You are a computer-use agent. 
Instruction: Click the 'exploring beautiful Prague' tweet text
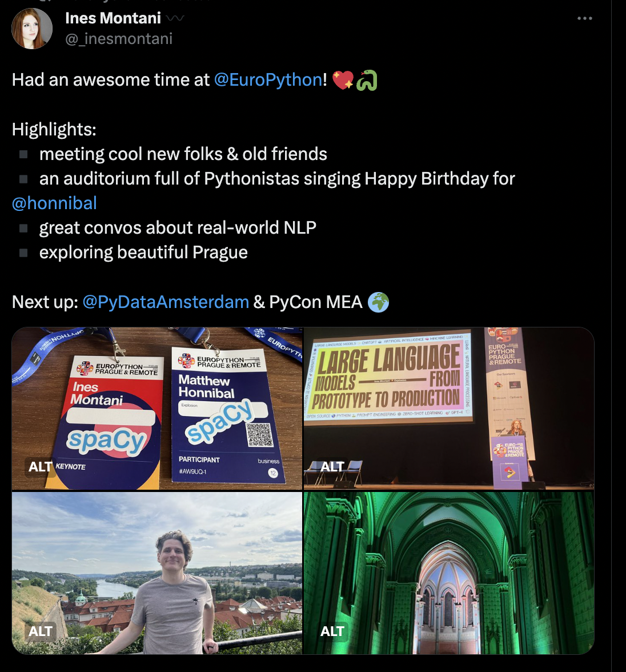[x=143, y=253]
